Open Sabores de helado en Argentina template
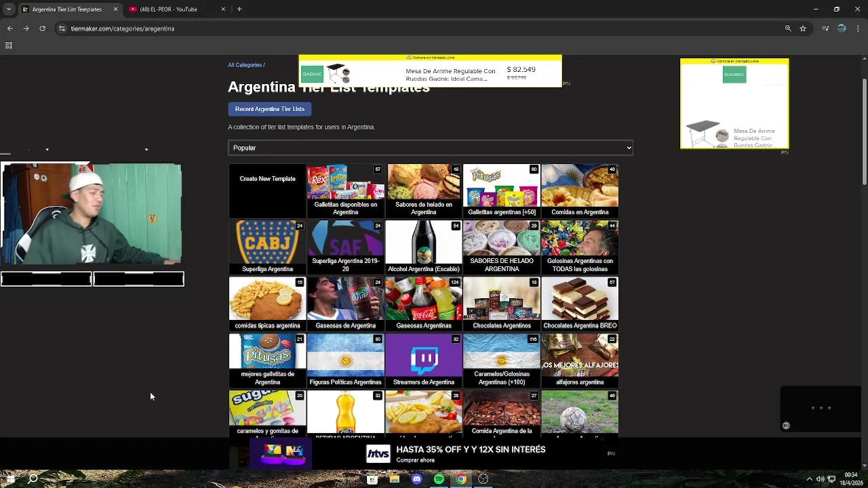Viewport: 868px width, 488px height. tap(424, 190)
